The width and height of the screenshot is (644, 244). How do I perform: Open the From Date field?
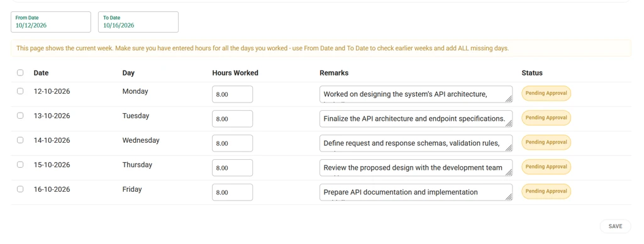coord(51,22)
